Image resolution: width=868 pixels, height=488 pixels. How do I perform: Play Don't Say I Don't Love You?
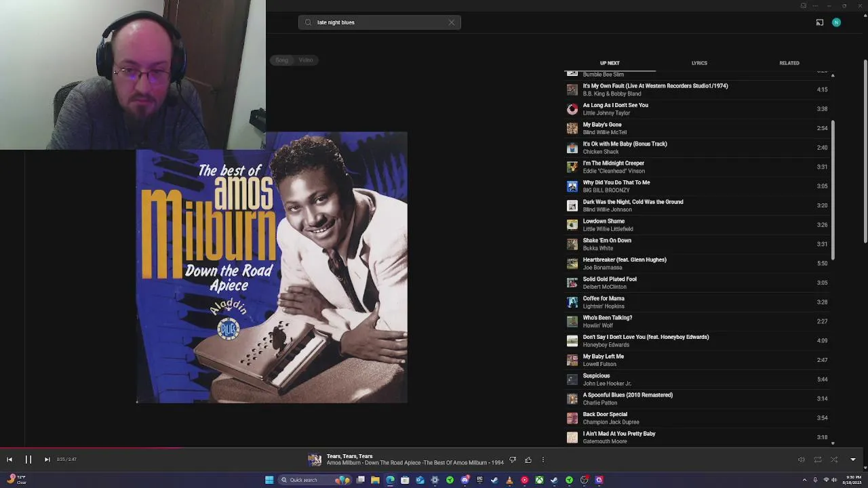pos(698,341)
